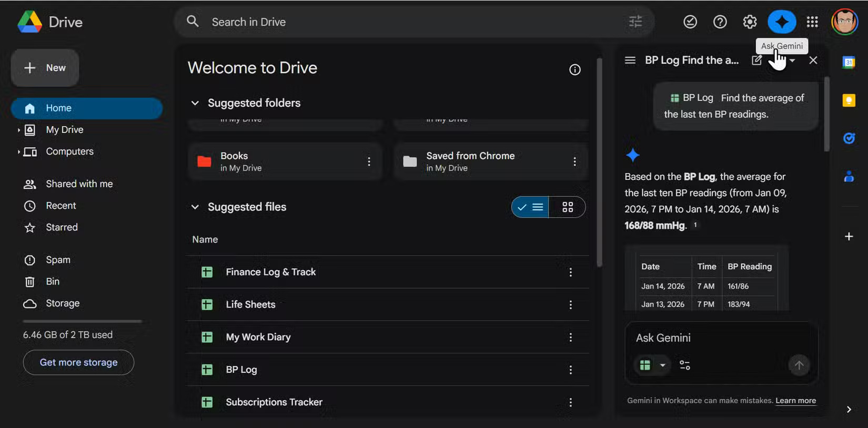The height and width of the screenshot is (428, 868).
Task: Open the Google apps grid
Action: [812, 22]
